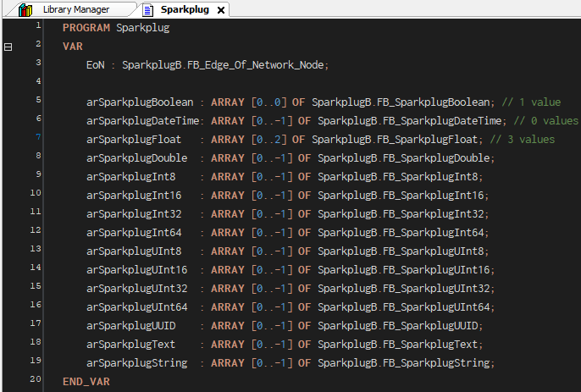This screenshot has width=581, height=392.
Task: Click the END_VAR keyword
Action: 86,382
